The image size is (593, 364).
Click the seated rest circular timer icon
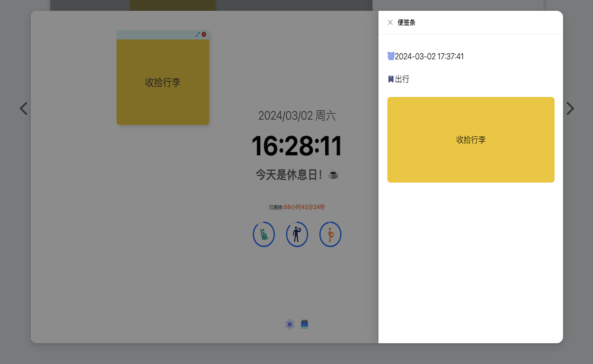point(264,234)
